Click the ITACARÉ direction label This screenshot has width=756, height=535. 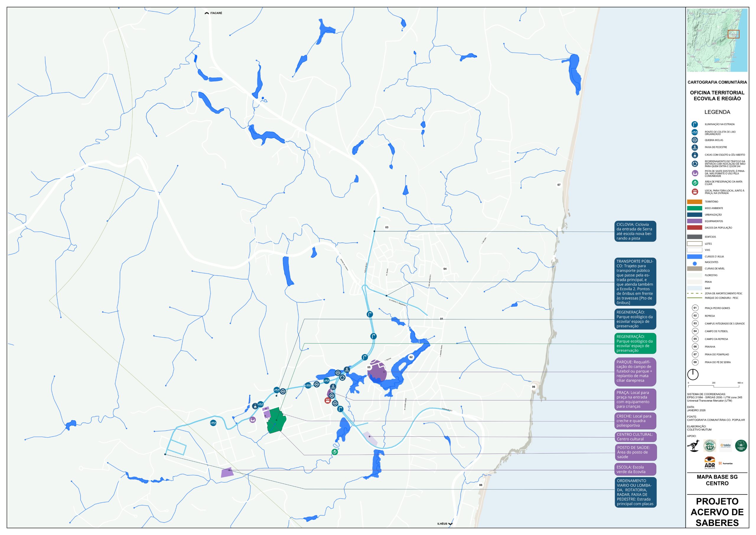(216, 13)
